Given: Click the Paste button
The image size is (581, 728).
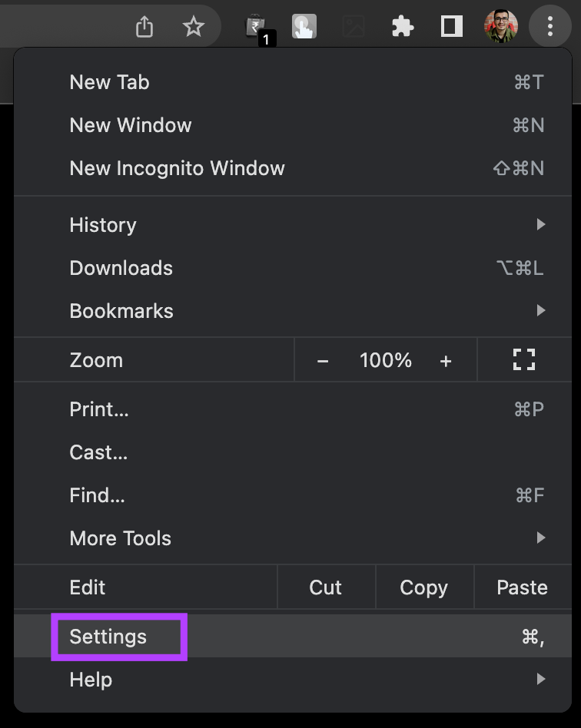Looking at the screenshot, I should pos(523,587).
